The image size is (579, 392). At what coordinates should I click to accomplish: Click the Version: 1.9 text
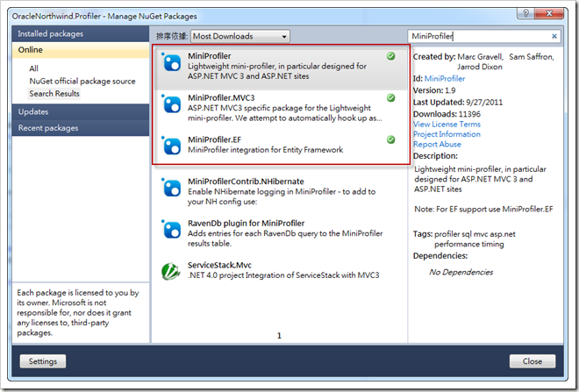(434, 90)
